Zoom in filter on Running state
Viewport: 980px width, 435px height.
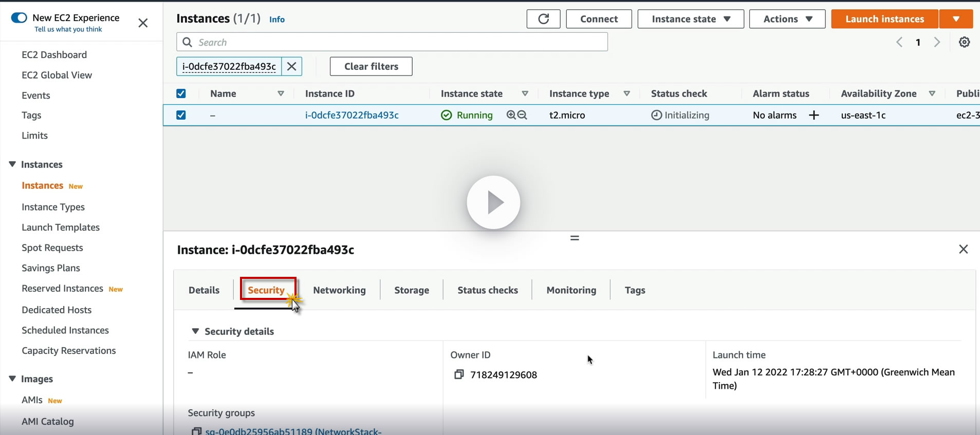[511, 115]
